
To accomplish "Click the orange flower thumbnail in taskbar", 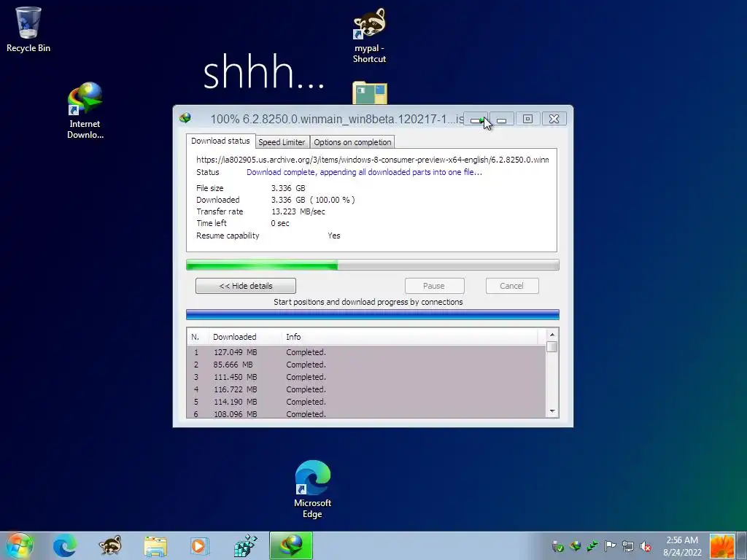I will [721, 546].
